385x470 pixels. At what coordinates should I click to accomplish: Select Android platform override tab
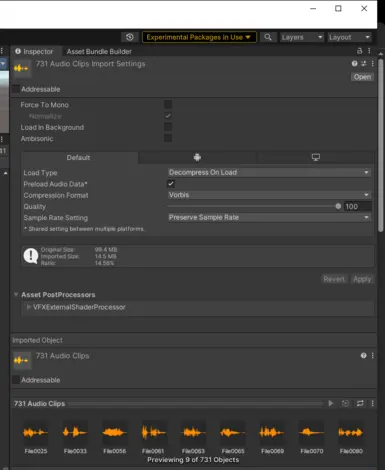click(197, 157)
